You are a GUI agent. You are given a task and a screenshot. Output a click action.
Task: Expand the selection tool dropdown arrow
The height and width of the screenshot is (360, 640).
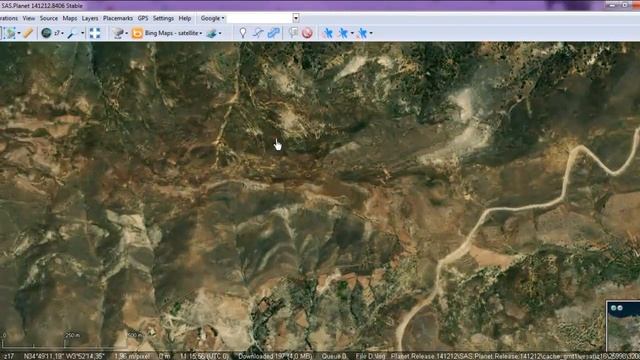coord(19,33)
